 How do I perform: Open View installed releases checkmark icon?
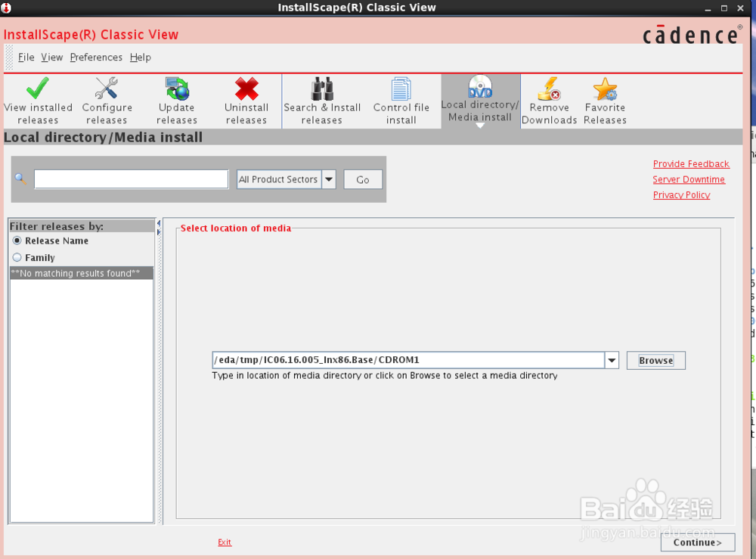tap(38, 89)
